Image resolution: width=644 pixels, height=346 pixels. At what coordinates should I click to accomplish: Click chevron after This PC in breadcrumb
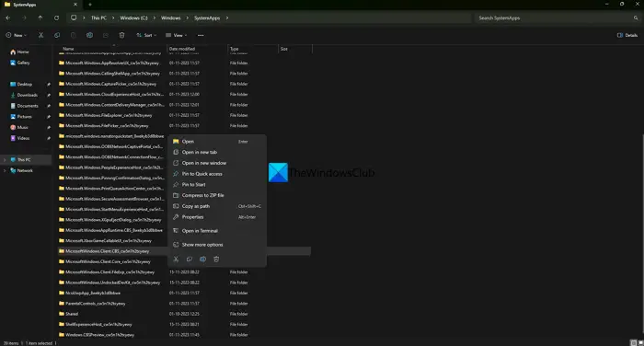(113, 18)
